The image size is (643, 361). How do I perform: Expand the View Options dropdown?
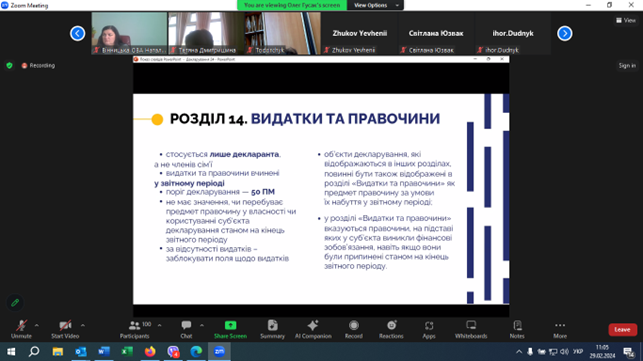pyautogui.click(x=375, y=5)
